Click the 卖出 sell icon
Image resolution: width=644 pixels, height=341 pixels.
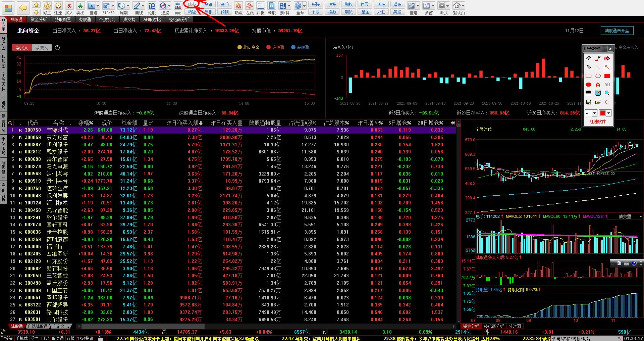[x=80, y=6]
